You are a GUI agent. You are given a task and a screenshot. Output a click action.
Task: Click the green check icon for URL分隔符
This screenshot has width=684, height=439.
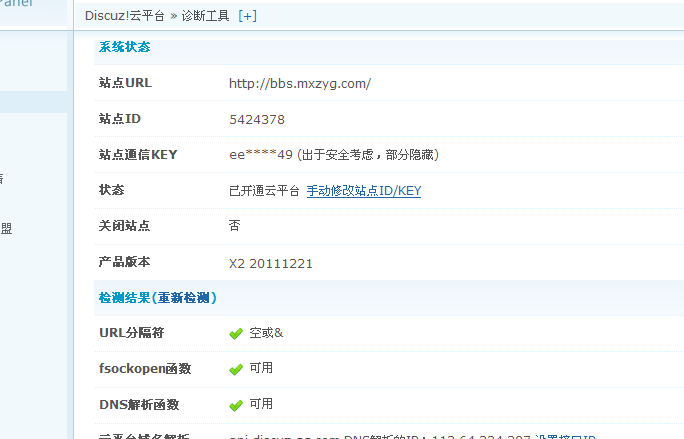pyautogui.click(x=236, y=334)
